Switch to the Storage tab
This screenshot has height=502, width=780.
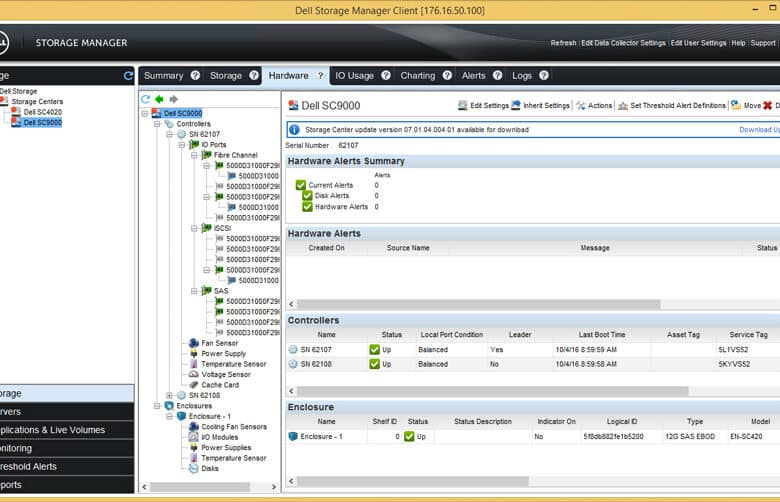[x=226, y=76]
